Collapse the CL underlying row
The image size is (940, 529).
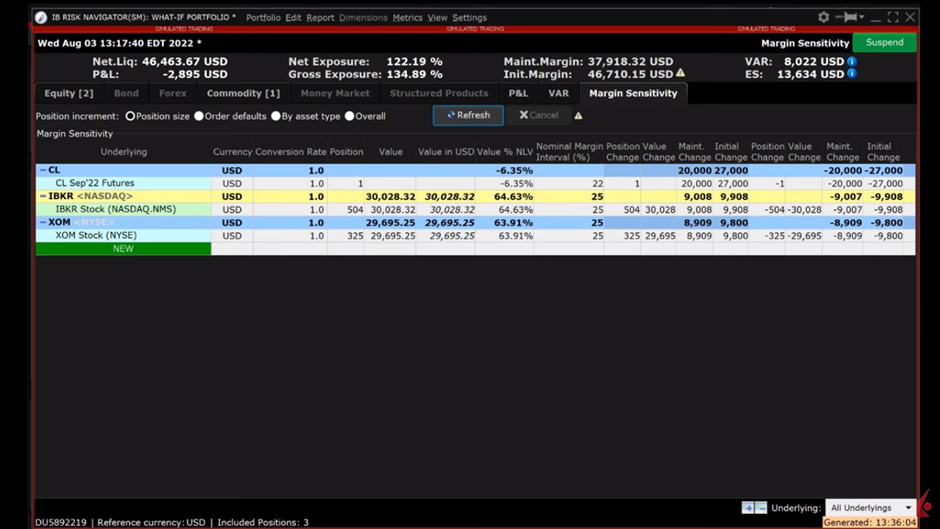pyautogui.click(x=43, y=171)
